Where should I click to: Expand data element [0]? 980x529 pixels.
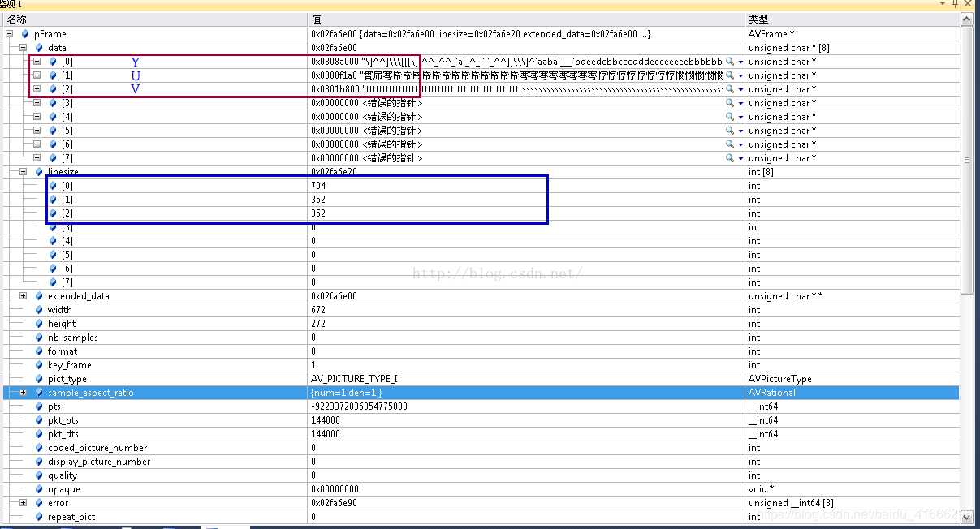[x=37, y=62]
